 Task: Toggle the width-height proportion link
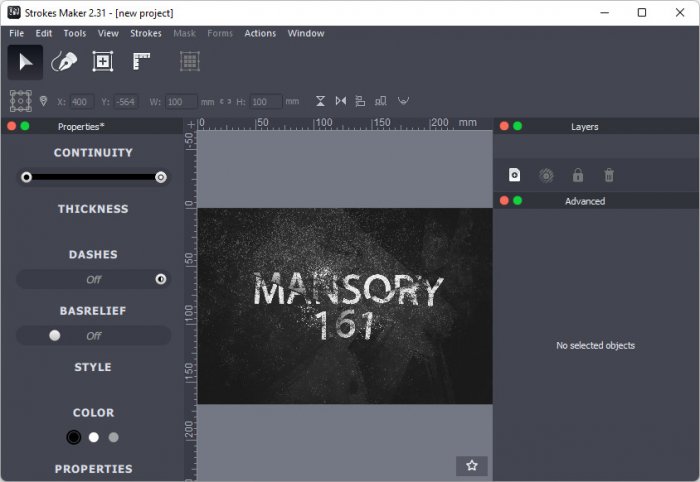225,101
